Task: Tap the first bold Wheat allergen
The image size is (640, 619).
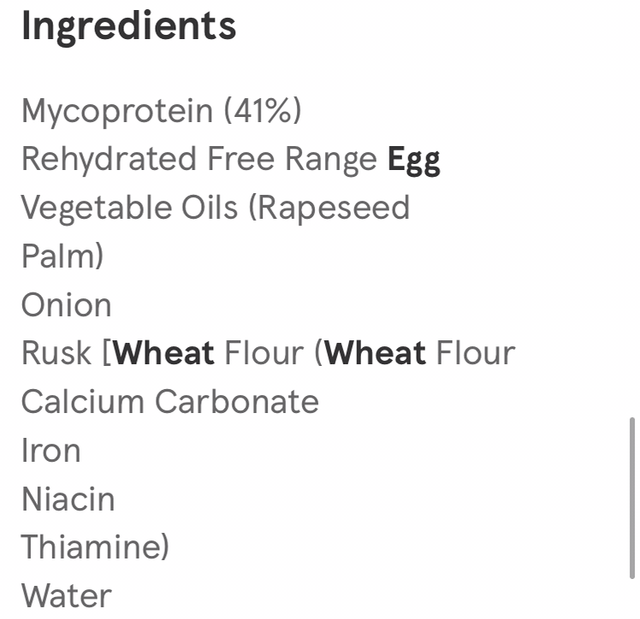Action: click(x=164, y=353)
